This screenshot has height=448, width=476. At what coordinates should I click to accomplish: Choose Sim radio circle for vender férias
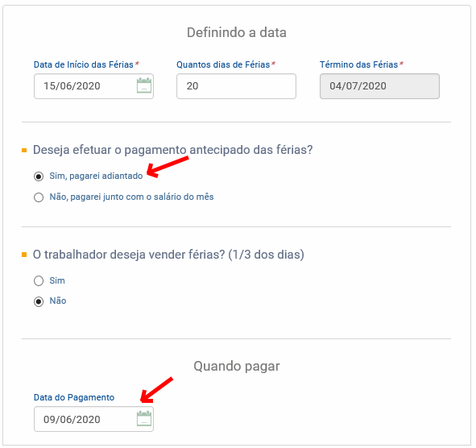(39, 281)
